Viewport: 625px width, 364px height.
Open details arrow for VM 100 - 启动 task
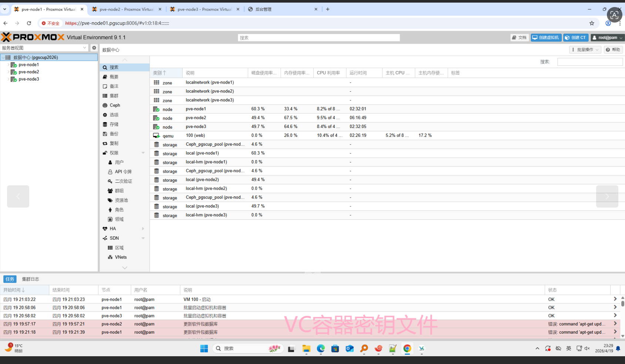[x=615, y=299]
